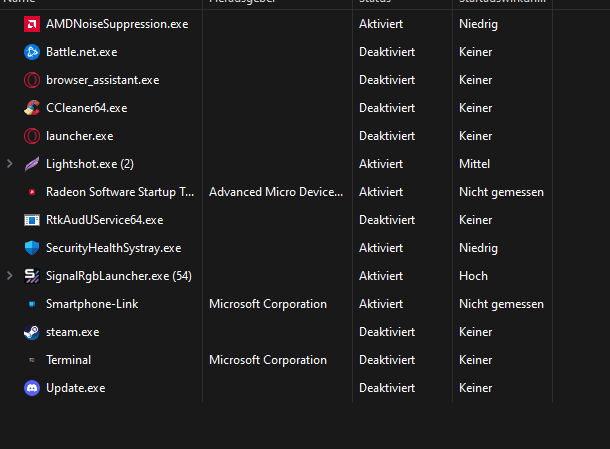This screenshot has width=610, height=449.
Task: Click Aktiviert status of SignalRgbLauncher.exe
Action: coord(381,276)
